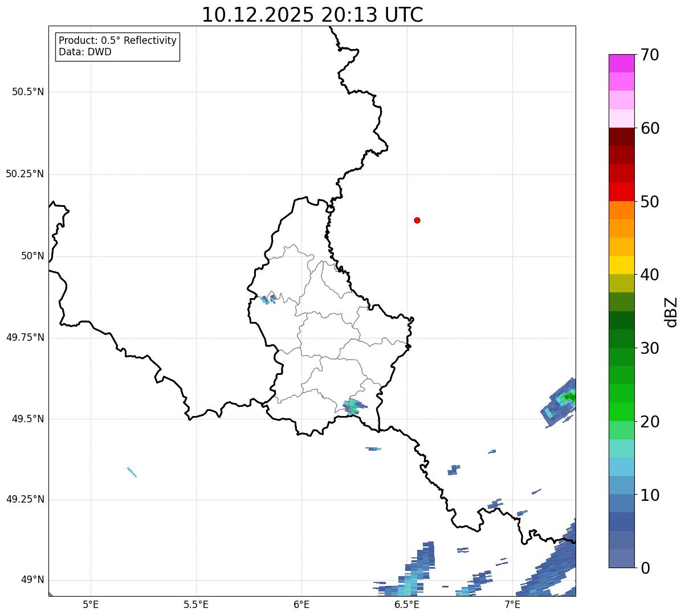Click the colorbar tick label 0
Viewport: 685px width, 616px height.
[645, 568]
